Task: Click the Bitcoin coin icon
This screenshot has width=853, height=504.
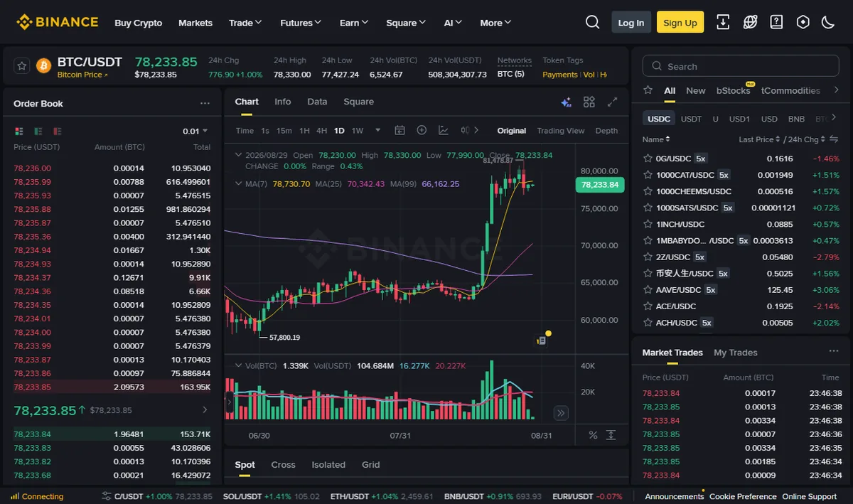Action: 43,65
